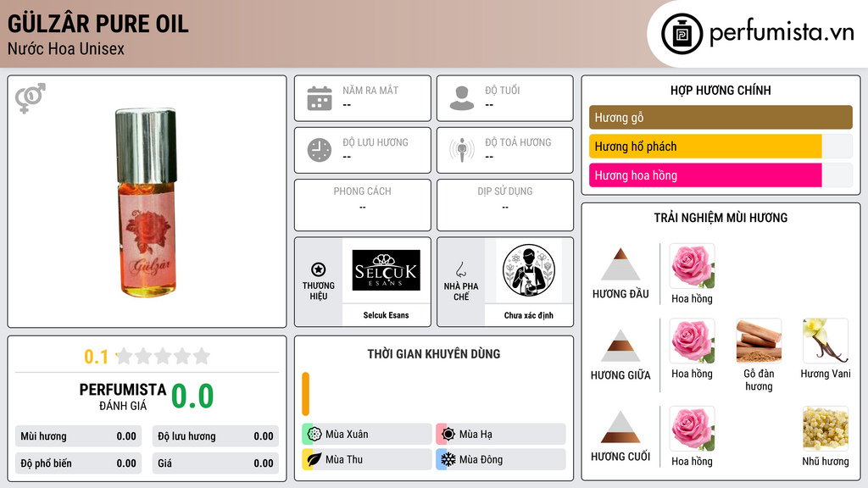Click the Mùa Hạ season pill

point(501,435)
